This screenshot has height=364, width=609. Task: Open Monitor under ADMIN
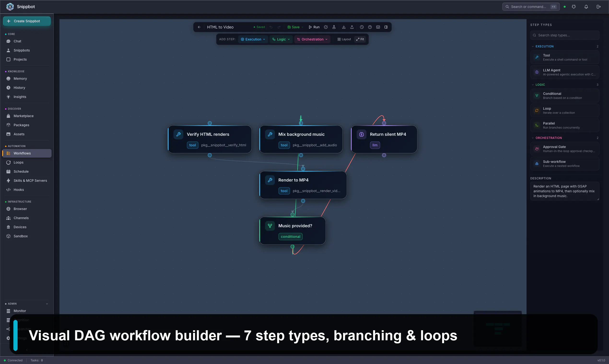pos(27,311)
